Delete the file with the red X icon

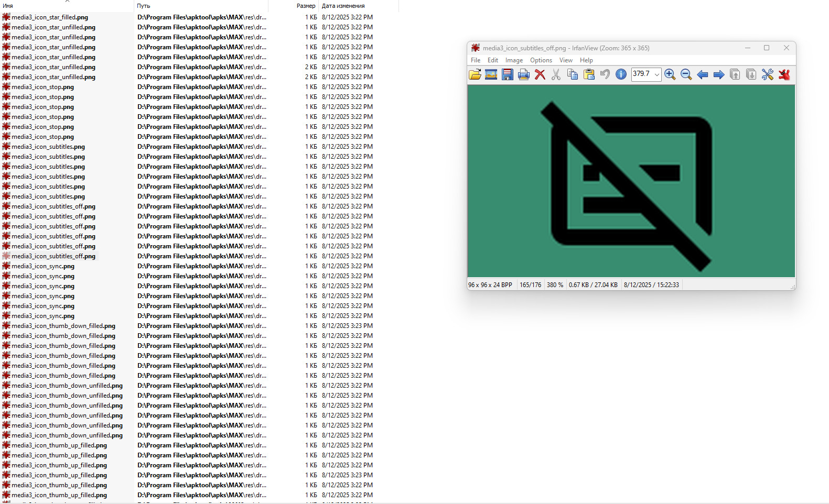tap(540, 74)
